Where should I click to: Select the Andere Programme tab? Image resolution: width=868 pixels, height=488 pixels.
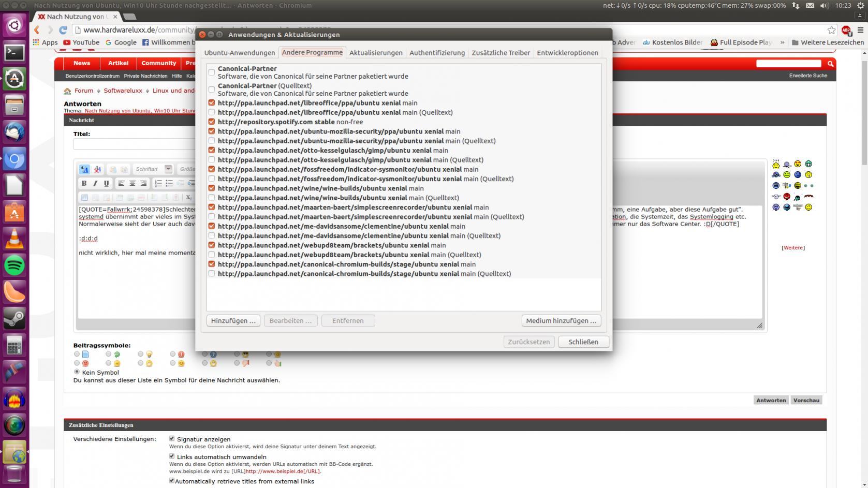[312, 52]
